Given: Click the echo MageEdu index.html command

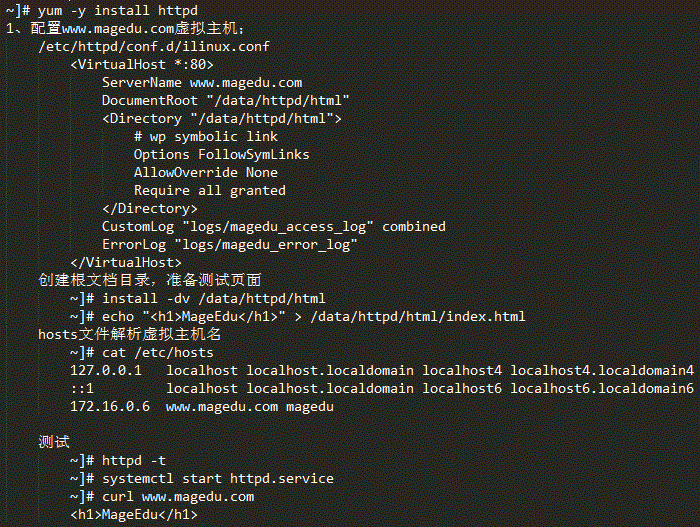Looking at the screenshot, I should click(x=298, y=317).
